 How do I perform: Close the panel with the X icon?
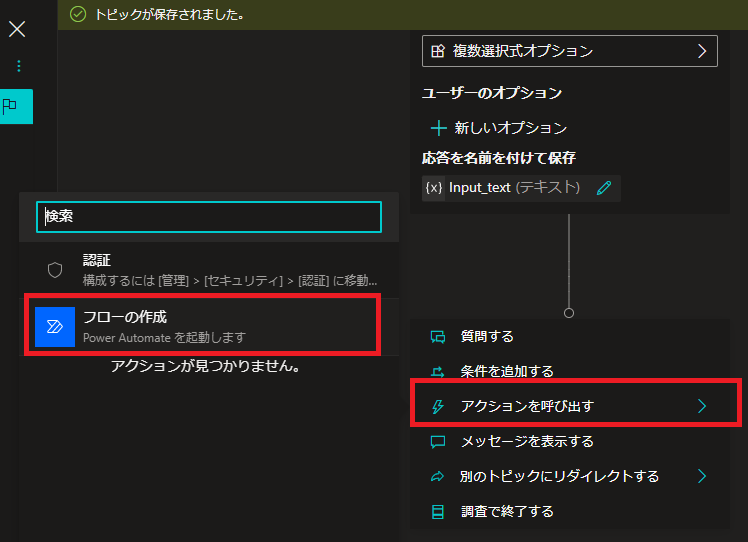point(17,29)
